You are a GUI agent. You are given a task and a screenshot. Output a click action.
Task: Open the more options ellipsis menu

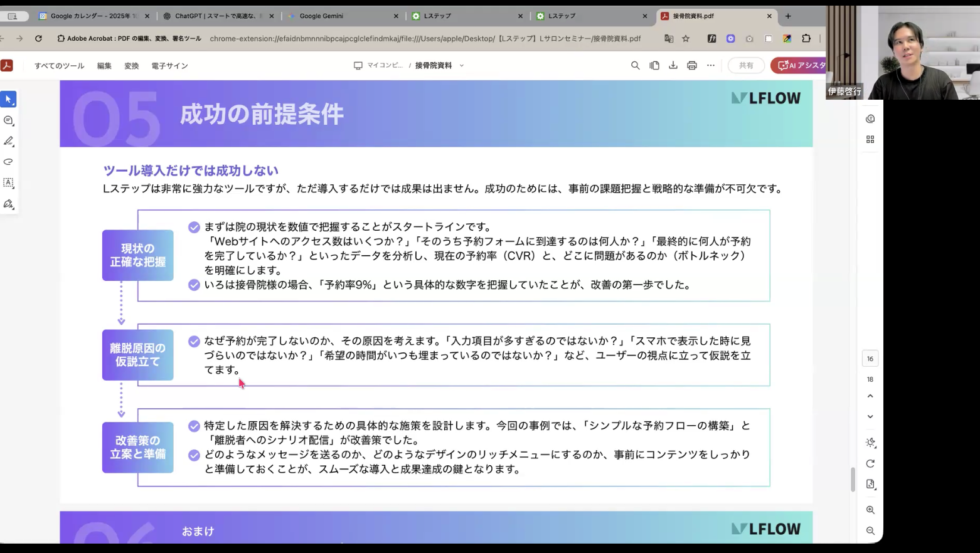(x=710, y=65)
